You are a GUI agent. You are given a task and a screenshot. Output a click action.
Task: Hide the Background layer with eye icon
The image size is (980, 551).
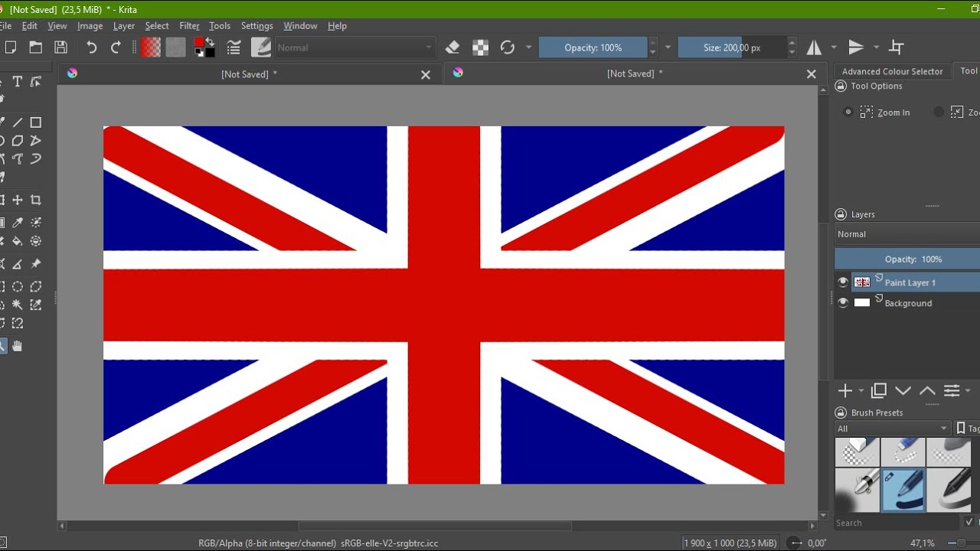click(843, 303)
